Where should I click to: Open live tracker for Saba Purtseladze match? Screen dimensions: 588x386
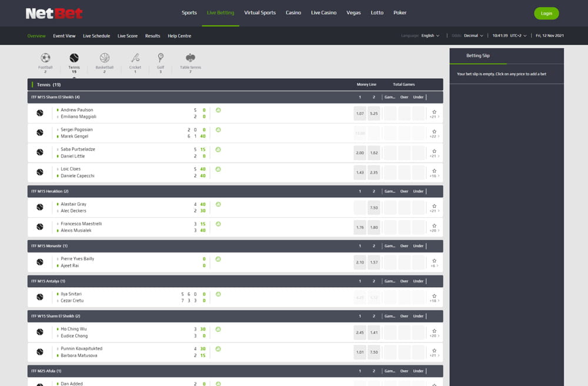[218, 149]
